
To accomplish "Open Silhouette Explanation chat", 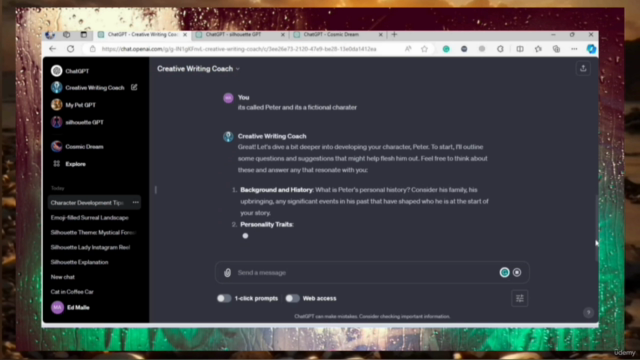I will pos(80,262).
